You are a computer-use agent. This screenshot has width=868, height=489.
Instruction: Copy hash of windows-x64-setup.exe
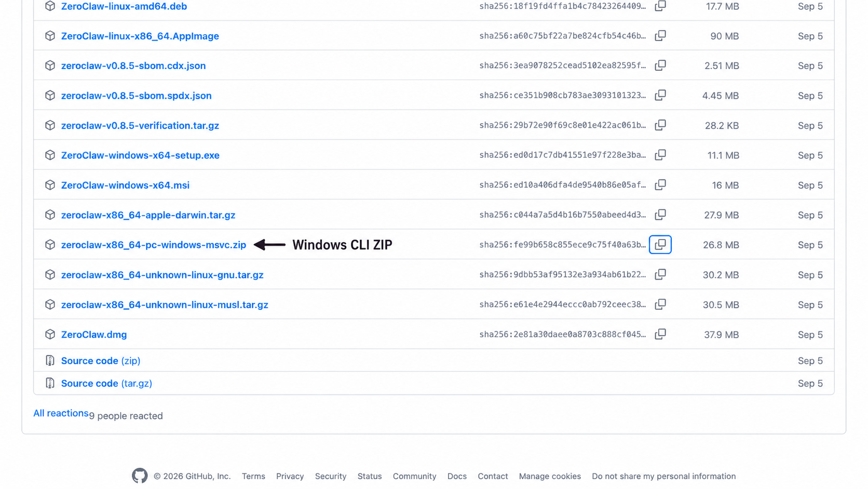point(660,155)
